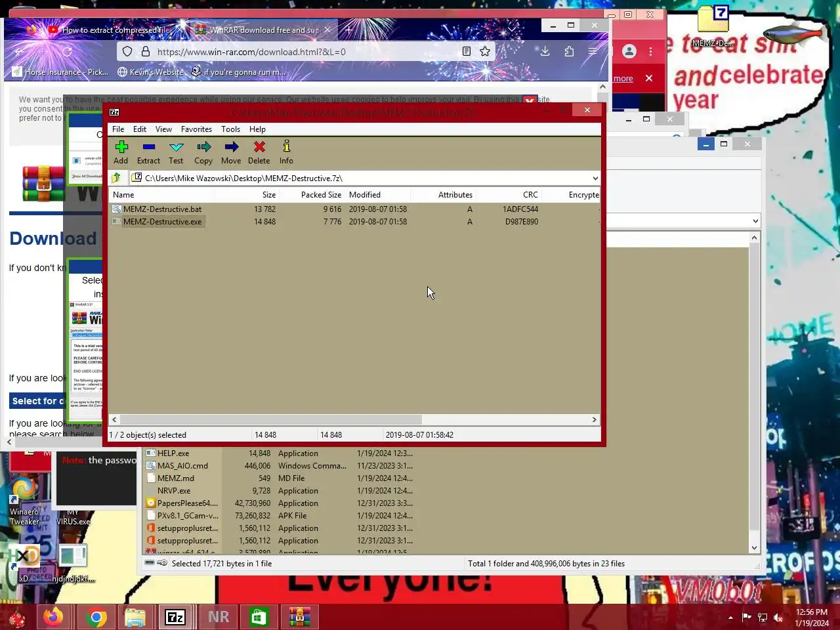Open Horse Insurance bookmark
This screenshot has width=840, height=630.
coord(60,72)
